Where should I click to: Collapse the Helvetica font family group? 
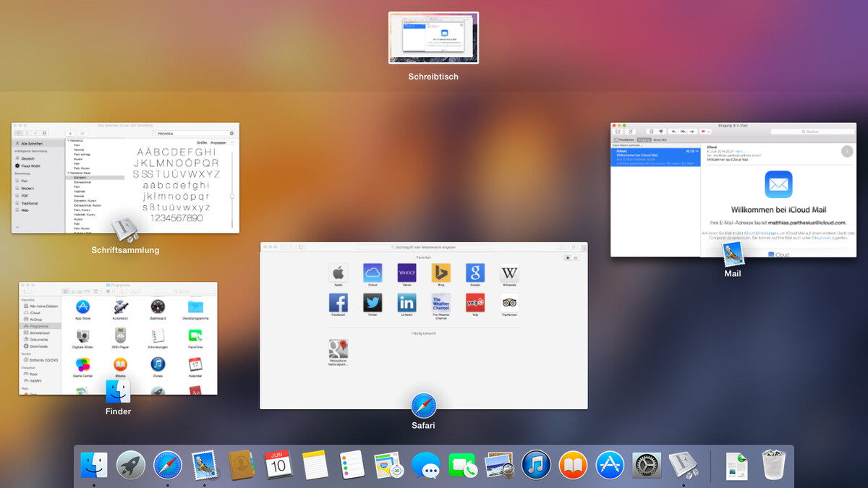point(69,141)
